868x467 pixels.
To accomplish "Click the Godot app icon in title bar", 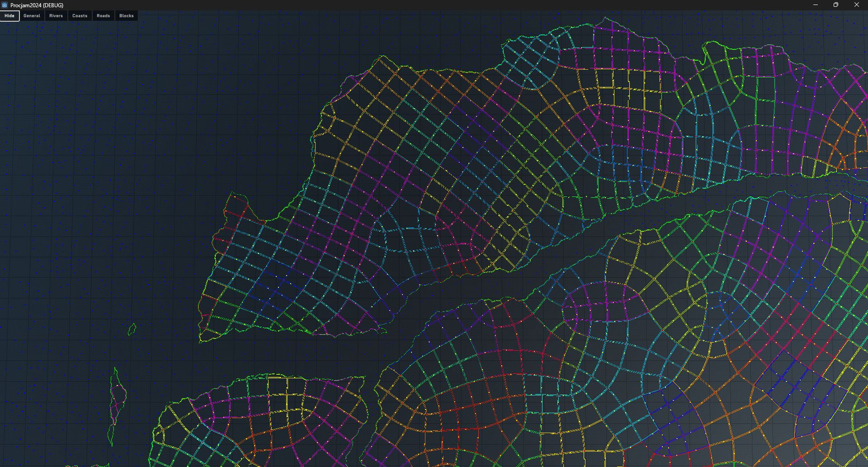I will click(x=5, y=5).
